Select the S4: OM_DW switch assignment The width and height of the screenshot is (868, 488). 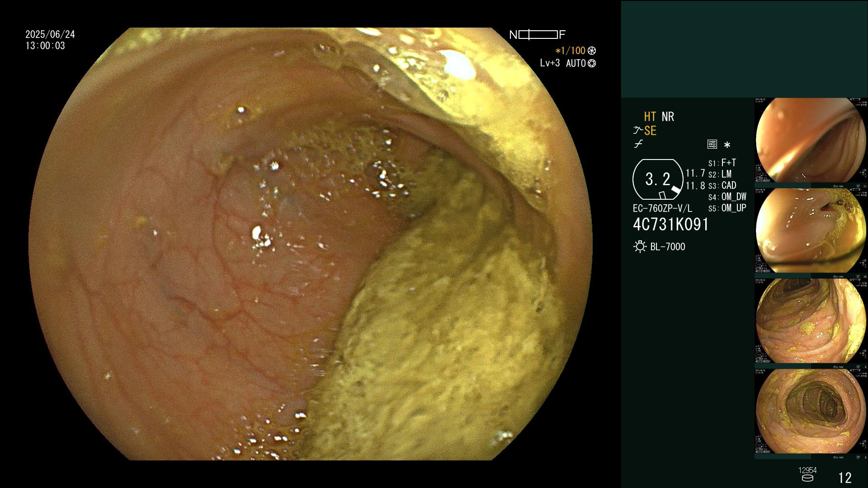(727, 197)
